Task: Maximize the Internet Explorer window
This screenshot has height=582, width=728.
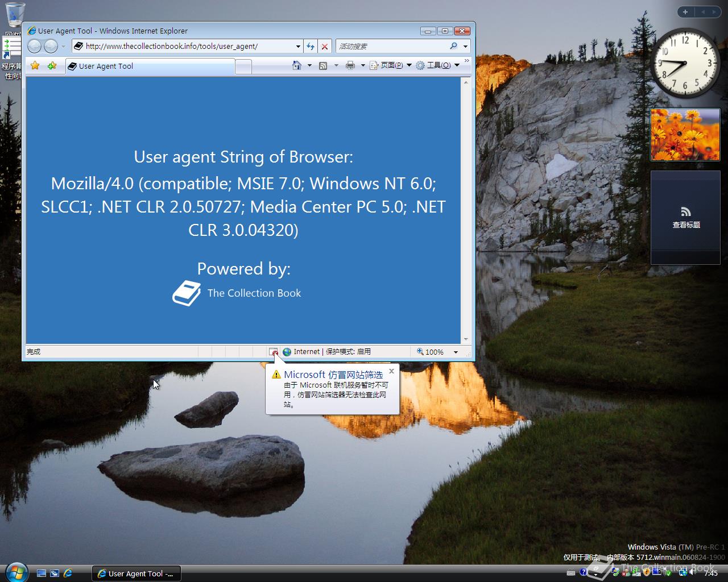Action: [445, 31]
